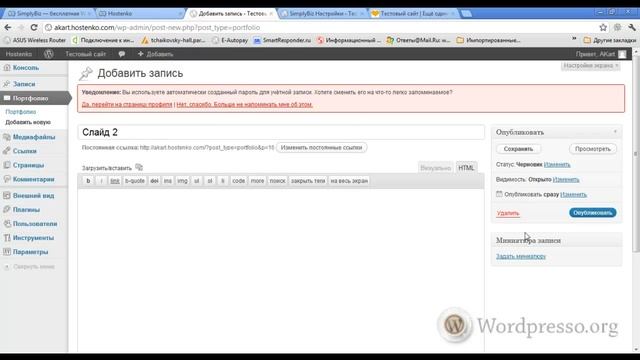
Task: Click the link toolbar button
Action: click(115, 181)
